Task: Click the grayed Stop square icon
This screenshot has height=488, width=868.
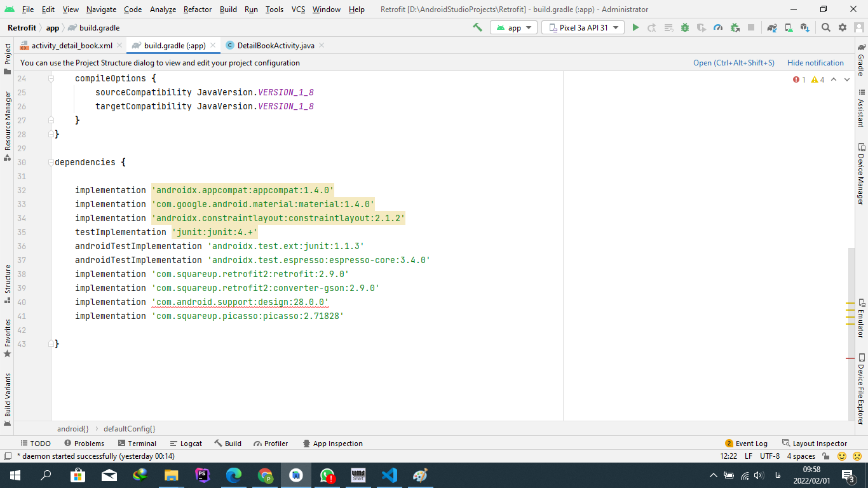Action: click(x=751, y=27)
